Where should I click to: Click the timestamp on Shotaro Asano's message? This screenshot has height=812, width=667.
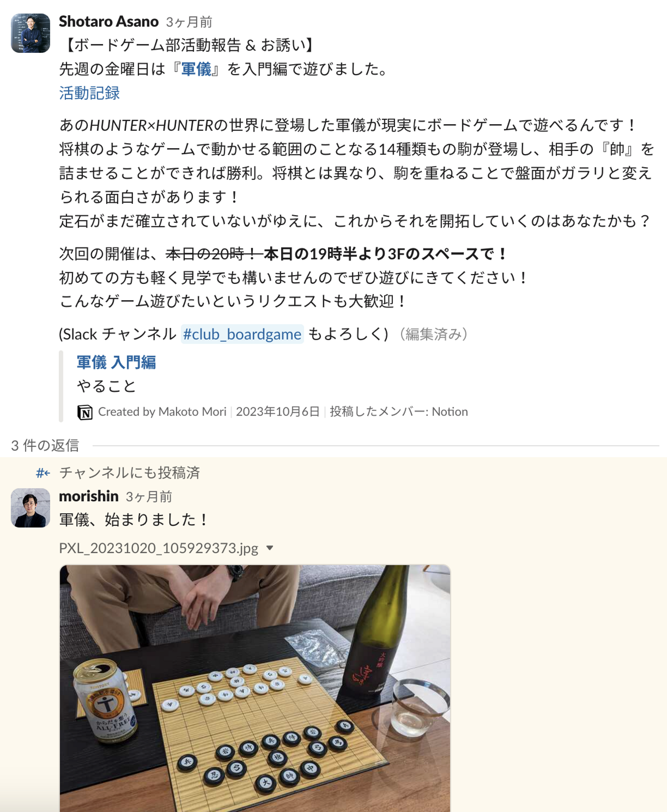pyautogui.click(x=189, y=22)
